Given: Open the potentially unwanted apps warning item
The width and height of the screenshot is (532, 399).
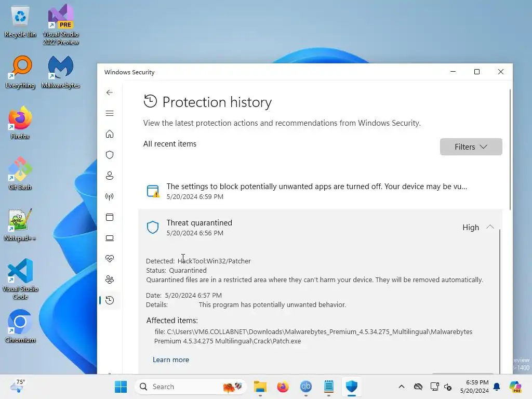Looking at the screenshot, I should pos(320,191).
